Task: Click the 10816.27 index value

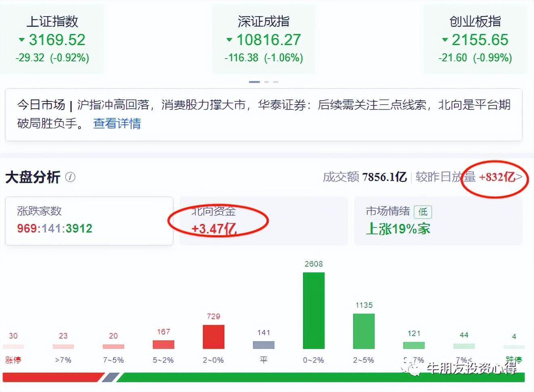Action: tap(269, 40)
